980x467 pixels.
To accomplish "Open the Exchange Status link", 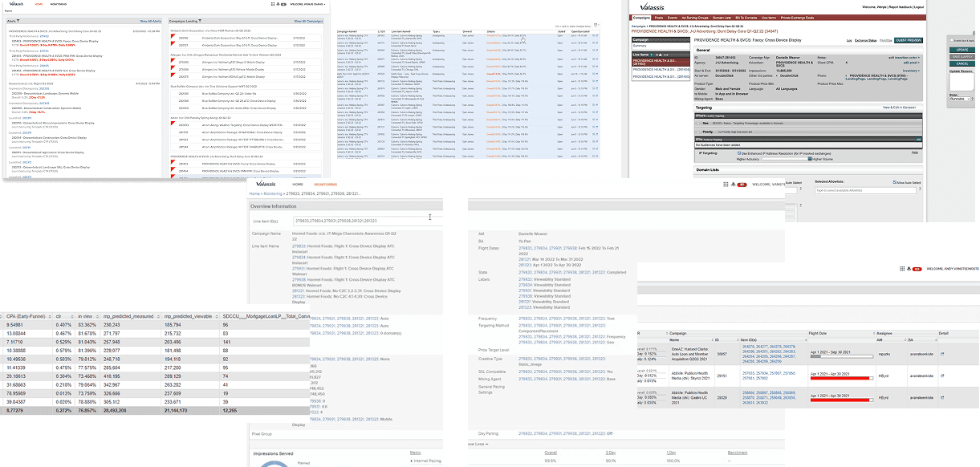I will click(x=865, y=40).
